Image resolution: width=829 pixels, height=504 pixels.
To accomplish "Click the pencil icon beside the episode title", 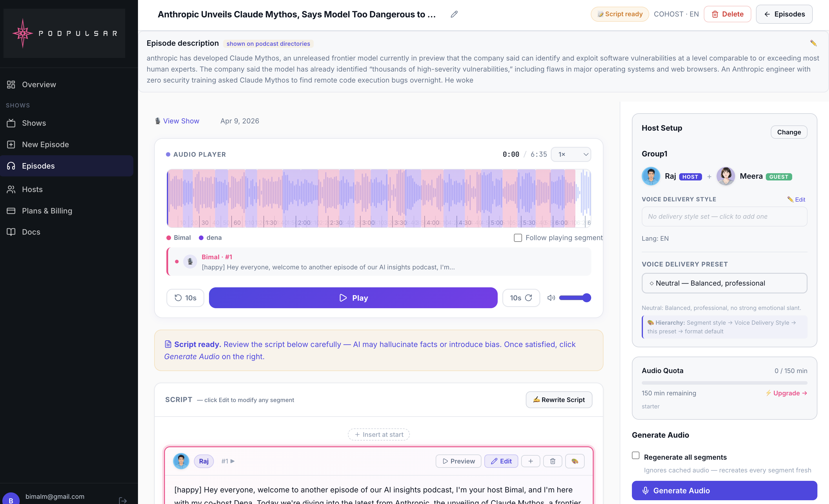I will pos(454,14).
